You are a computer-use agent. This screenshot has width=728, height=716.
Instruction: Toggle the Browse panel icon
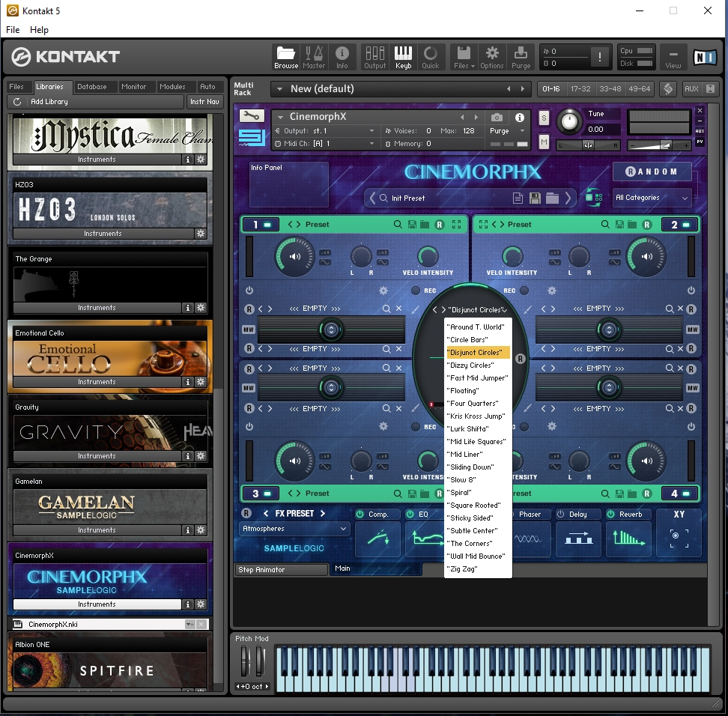tap(286, 57)
